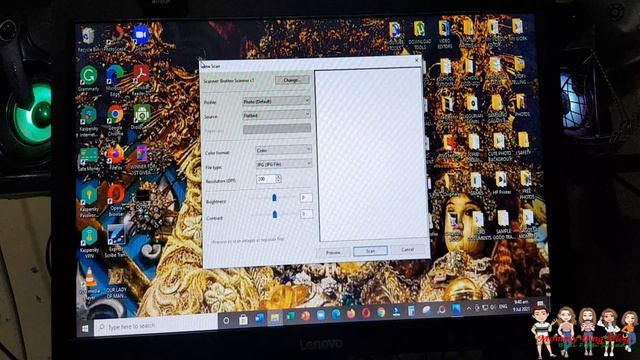Open Microsoft Store from the taskbar
Screen dimensions: 640x360
point(243,320)
